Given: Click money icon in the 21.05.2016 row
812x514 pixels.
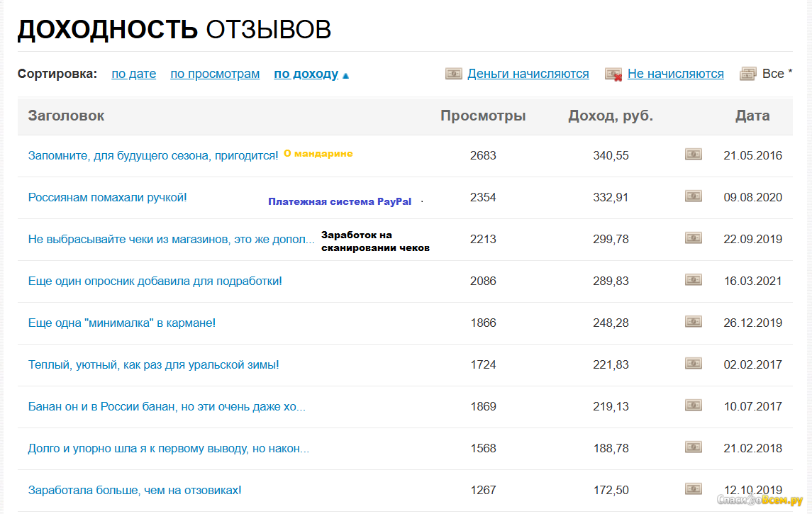Looking at the screenshot, I should tap(693, 155).
